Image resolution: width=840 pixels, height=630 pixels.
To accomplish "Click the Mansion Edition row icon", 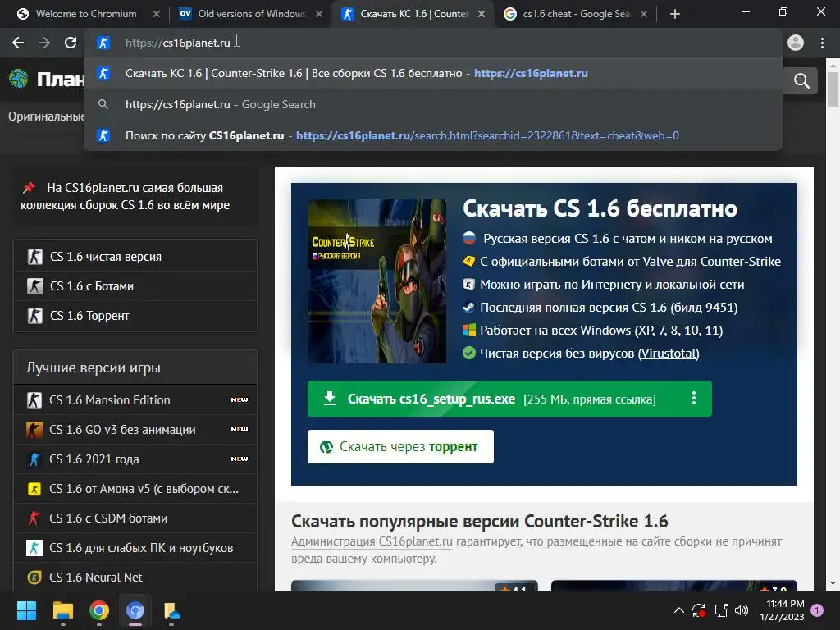I will click(34, 400).
